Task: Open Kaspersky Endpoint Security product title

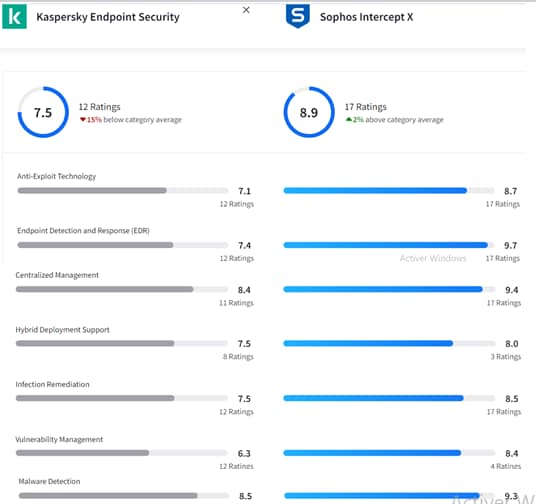Action: click(108, 17)
